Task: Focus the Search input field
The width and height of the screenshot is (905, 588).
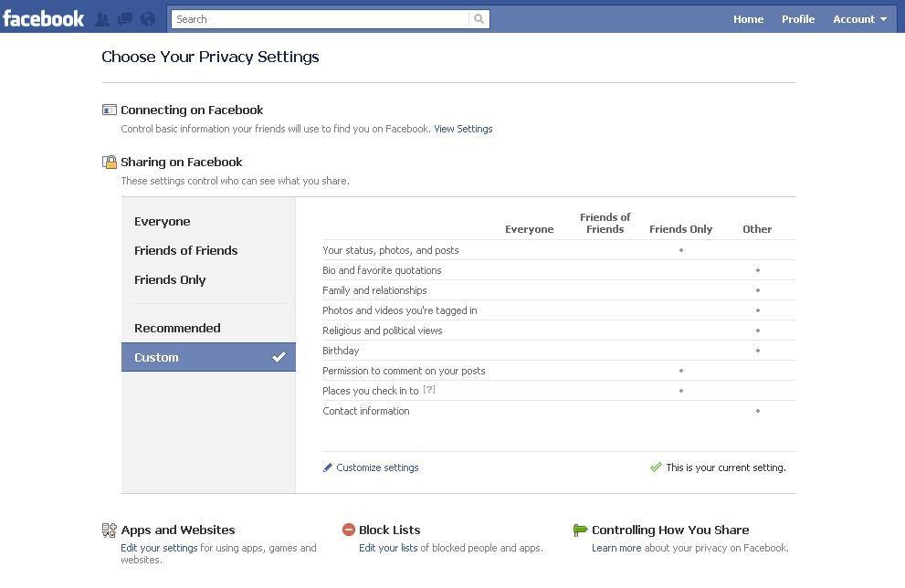Action: 320,19
